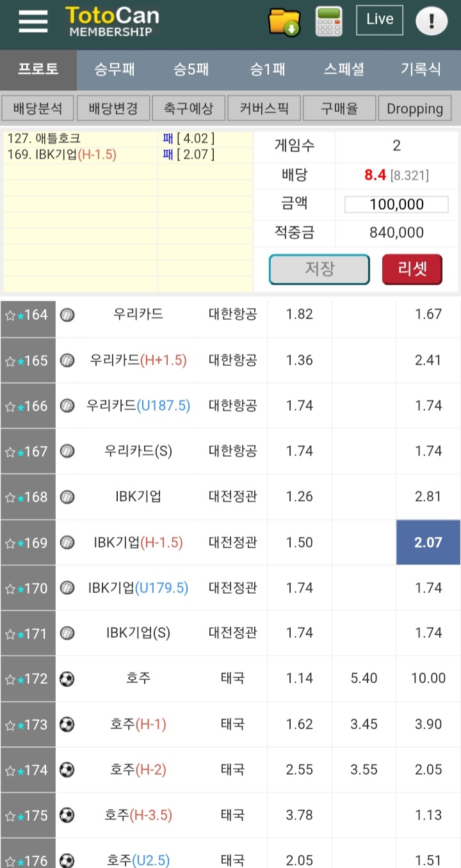The width and height of the screenshot is (461, 868).
Task: Click the volleyball icon on row 165
Action: click(67, 361)
